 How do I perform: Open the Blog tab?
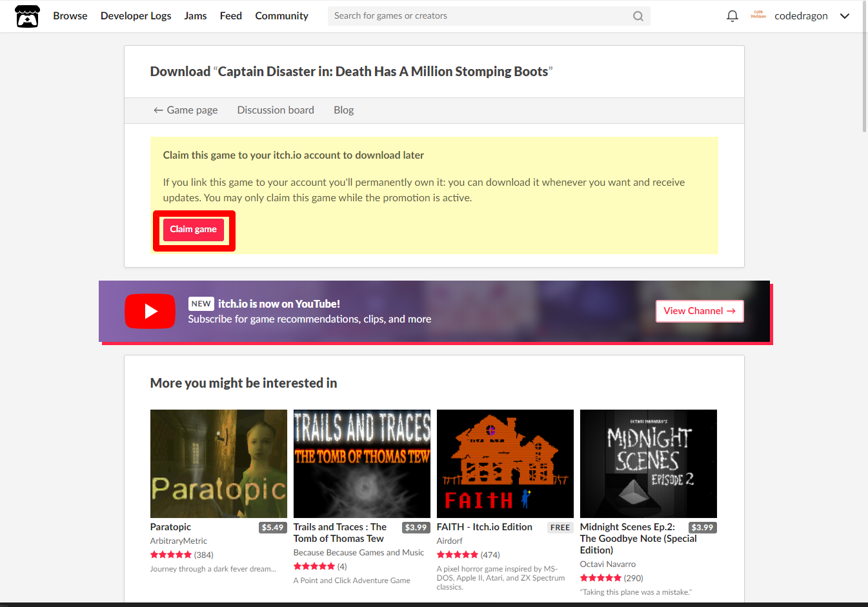coord(344,110)
